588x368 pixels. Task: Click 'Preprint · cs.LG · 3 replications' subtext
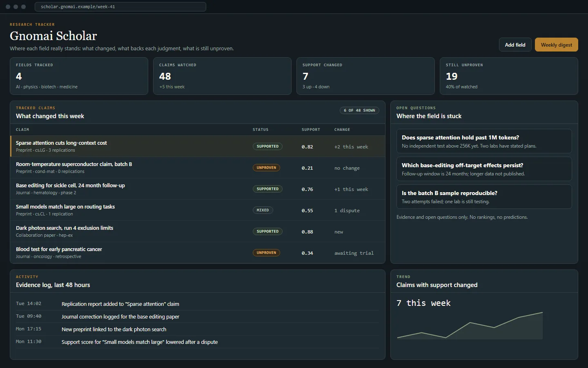[45, 150]
